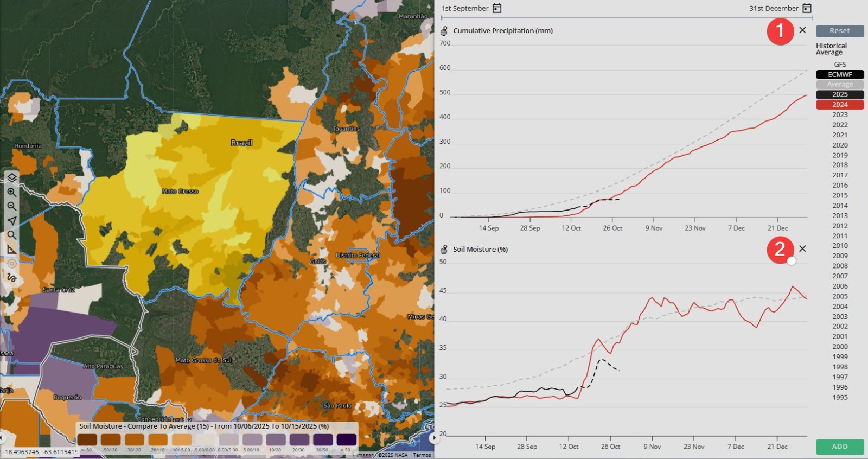This screenshot has width=868, height=459.
Task: Open the end date calendar picker
Action: 807,8
